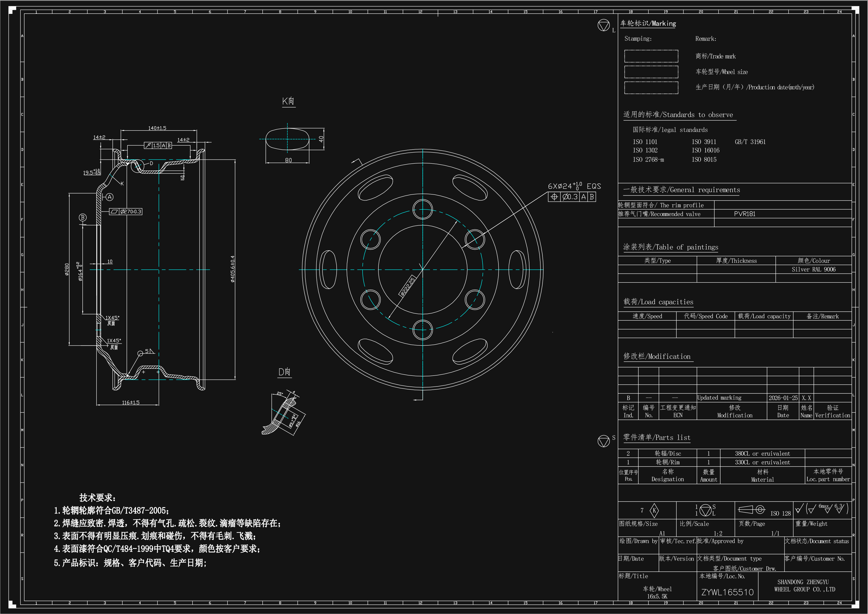
Task: Click the runout arrow symbol in 1.5 A B frame
Action: point(148,145)
